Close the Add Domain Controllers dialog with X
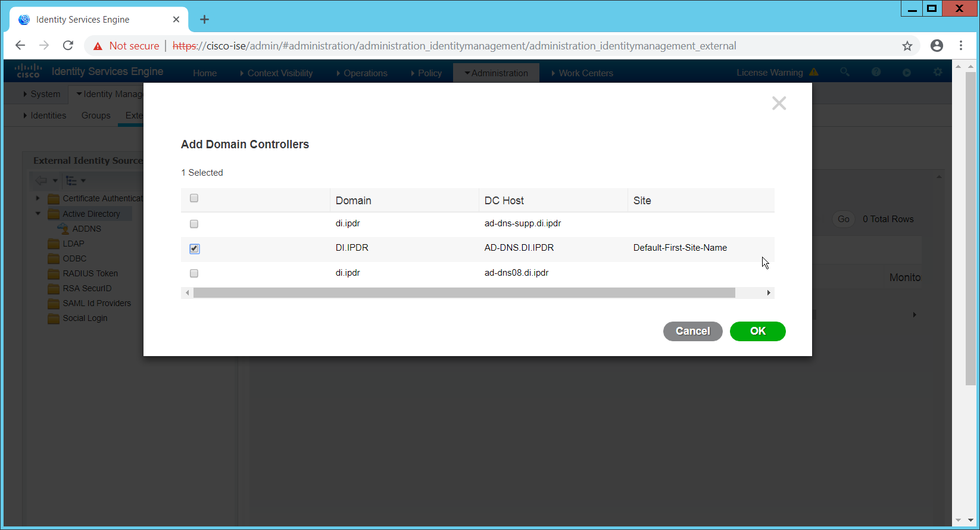Viewport: 980px width, 530px height. 779,104
